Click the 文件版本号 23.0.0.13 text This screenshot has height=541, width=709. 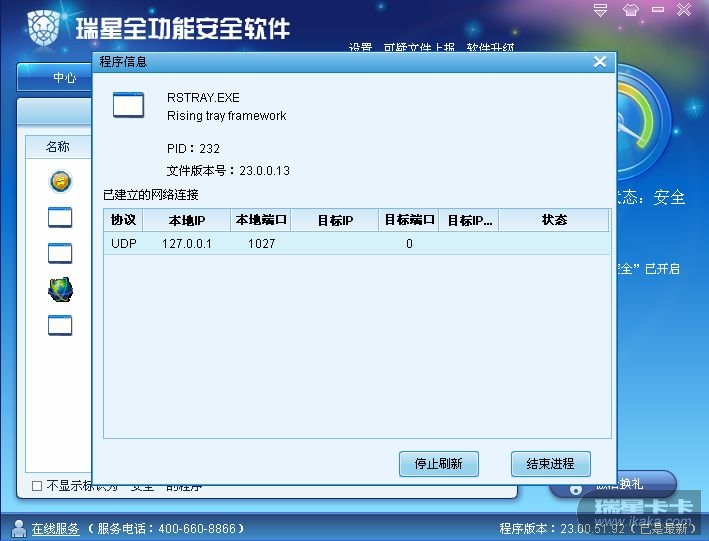pos(228,171)
